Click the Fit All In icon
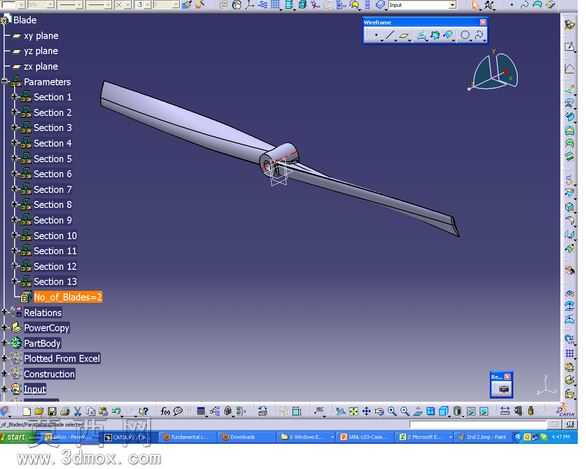 coord(353,411)
